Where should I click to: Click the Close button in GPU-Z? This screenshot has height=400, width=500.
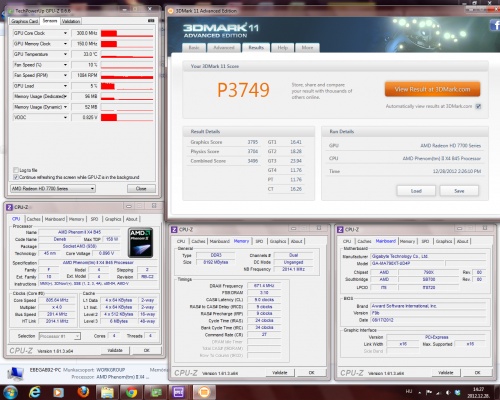pos(141,189)
